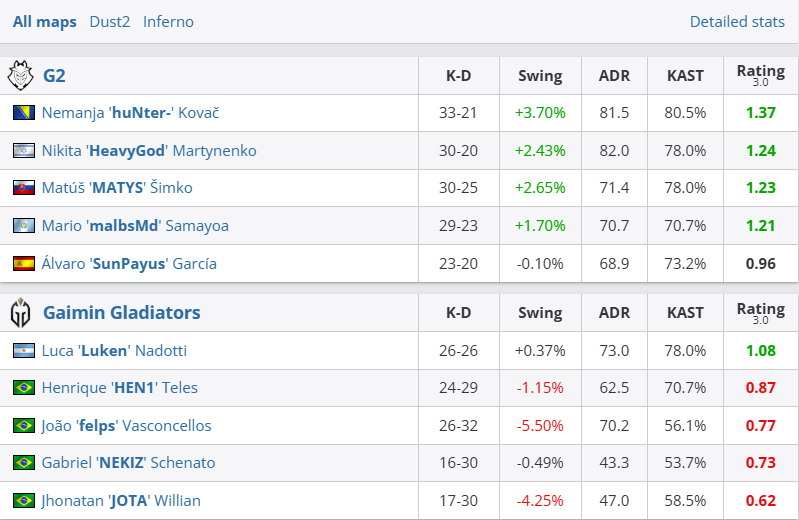The image size is (799, 520).
Task: Click the Brazilian flag beside JOTA
Action: 24,501
